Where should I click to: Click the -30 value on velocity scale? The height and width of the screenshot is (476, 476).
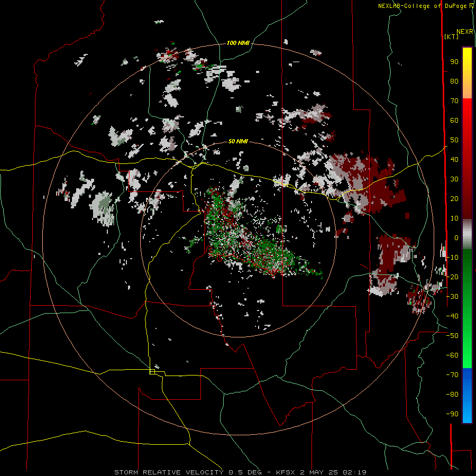click(452, 297)
